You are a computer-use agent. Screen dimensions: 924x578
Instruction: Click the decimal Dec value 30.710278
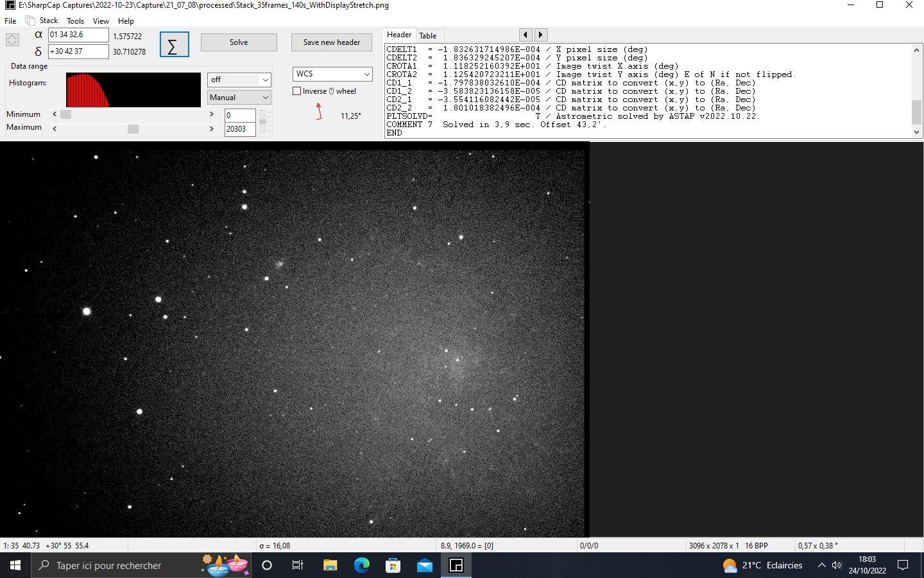pos(130,52)
